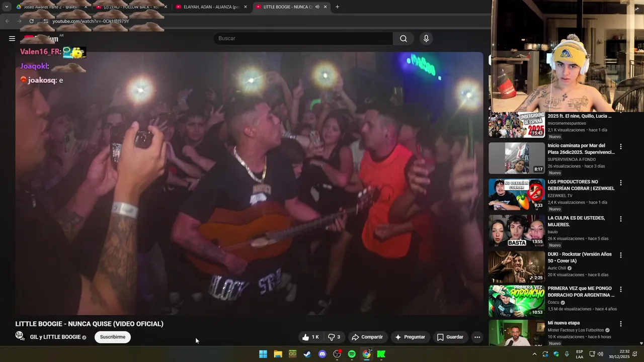644x362 pixels.
Task: Open the clock showing 22:32
Action: 619,354
